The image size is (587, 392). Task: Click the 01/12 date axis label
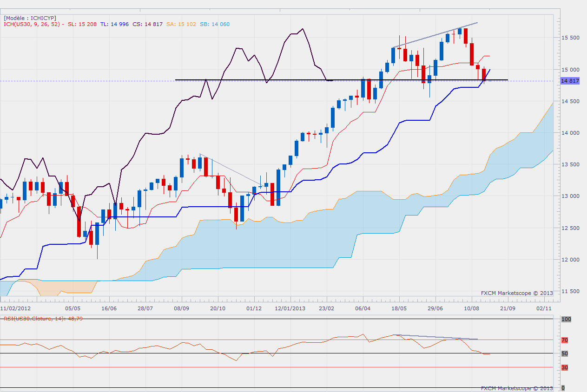254,308
